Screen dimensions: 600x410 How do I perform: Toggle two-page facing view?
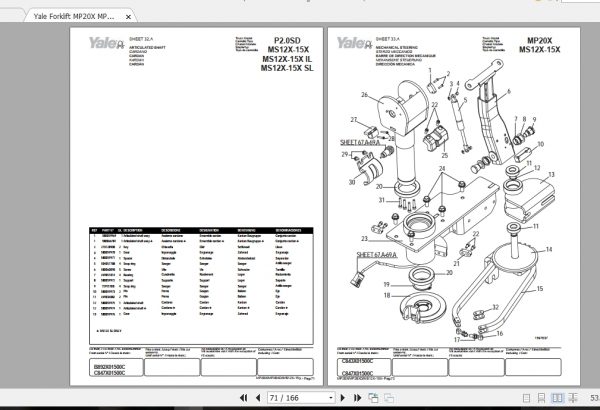pos(557,398)
